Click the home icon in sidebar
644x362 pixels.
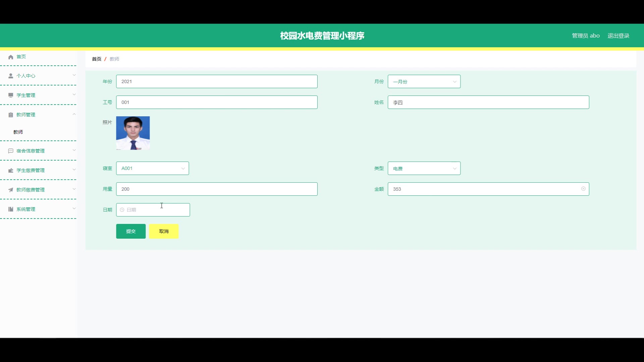point(11,57)
